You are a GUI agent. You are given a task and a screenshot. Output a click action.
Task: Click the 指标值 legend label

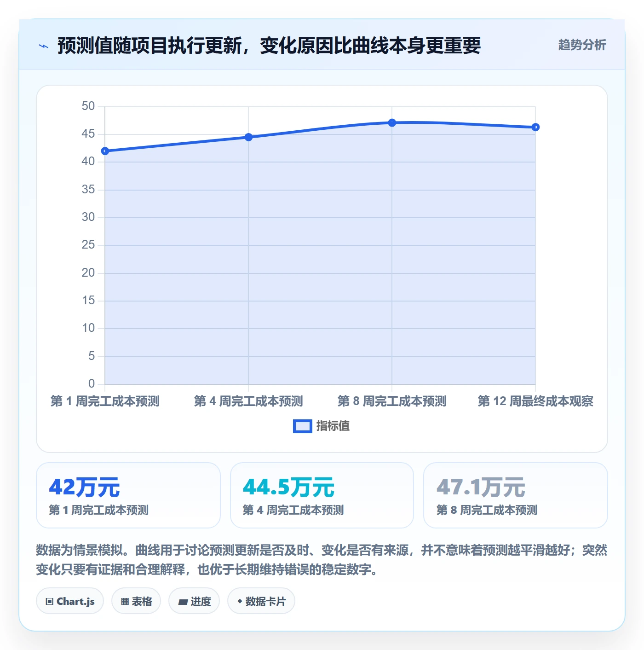point(333,426)
